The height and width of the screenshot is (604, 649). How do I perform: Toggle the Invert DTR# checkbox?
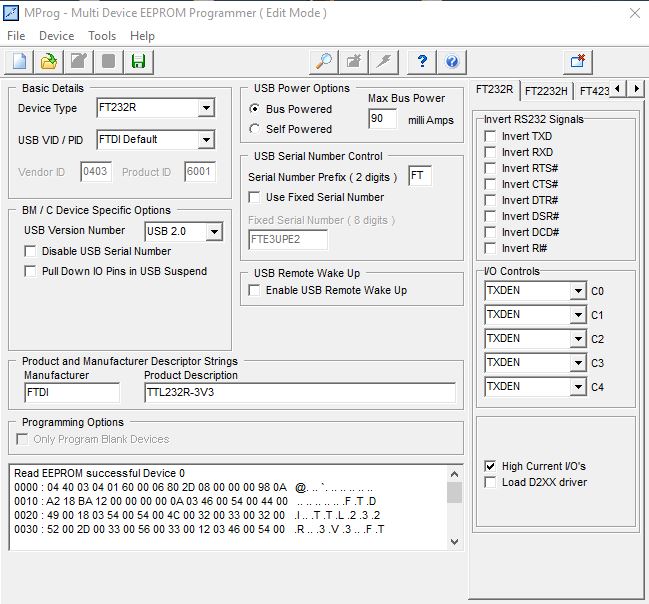(490, 200)
